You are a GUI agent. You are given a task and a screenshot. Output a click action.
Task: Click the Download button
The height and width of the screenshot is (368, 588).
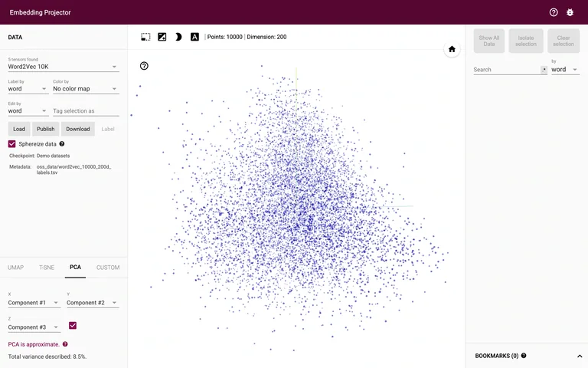78,129
